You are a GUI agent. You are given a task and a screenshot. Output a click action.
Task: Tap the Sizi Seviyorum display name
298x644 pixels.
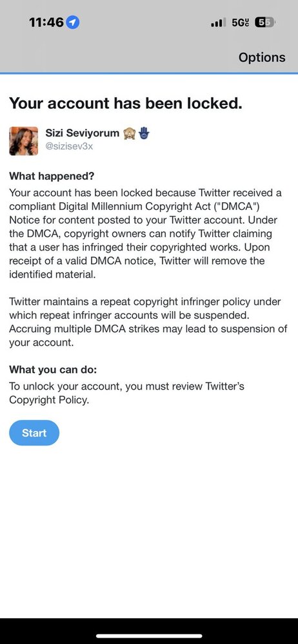point(83,133)
